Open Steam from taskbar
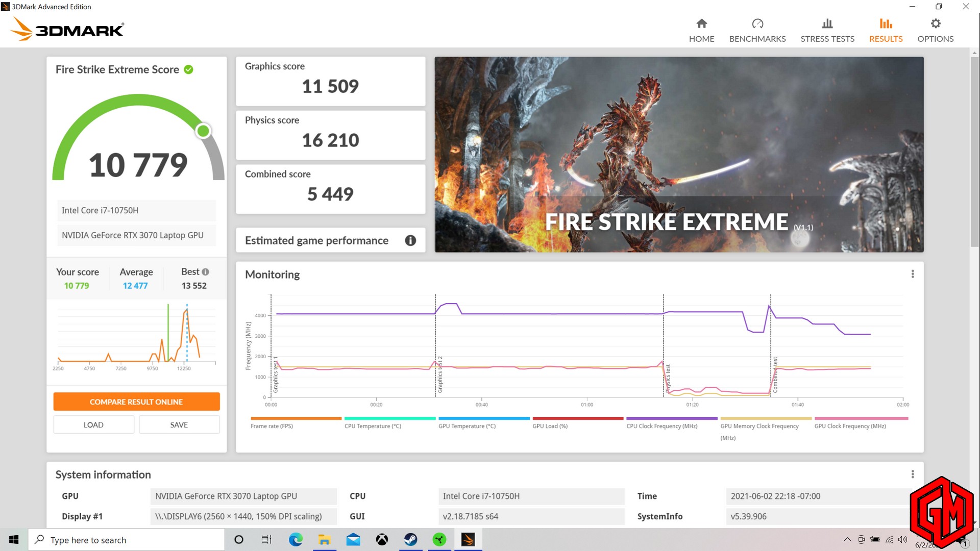This screenshot has height=551, width=980. coord(410,540)
